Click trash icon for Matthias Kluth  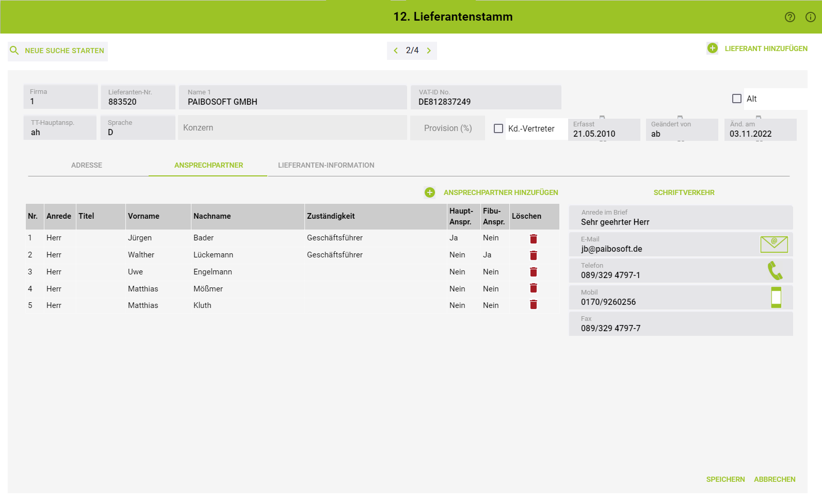[533, 305]
